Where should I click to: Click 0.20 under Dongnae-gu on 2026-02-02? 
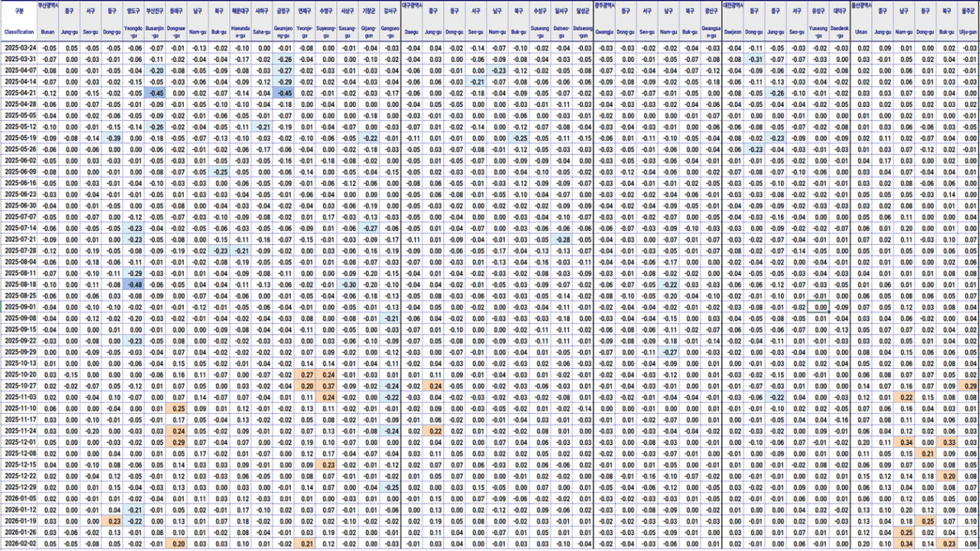177,544
